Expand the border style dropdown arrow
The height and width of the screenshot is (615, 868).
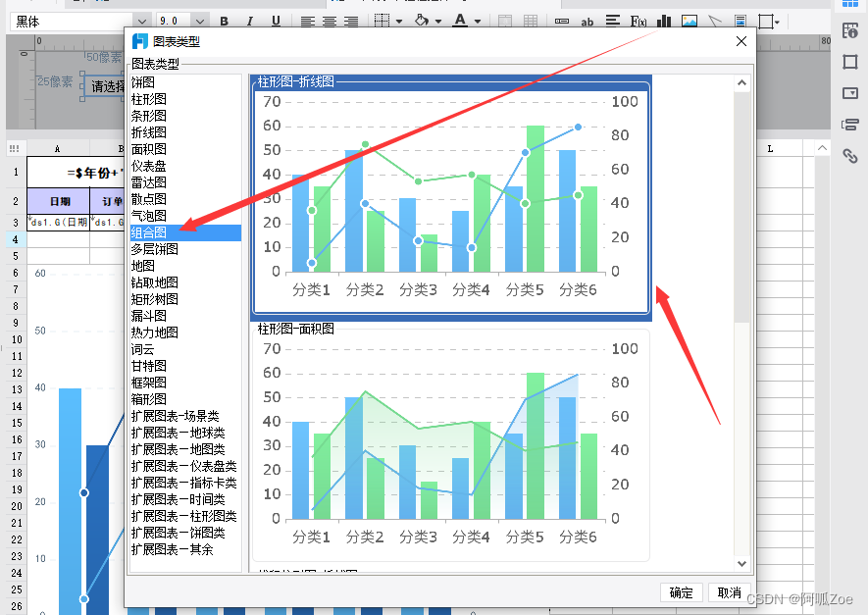tap(398, 23)
